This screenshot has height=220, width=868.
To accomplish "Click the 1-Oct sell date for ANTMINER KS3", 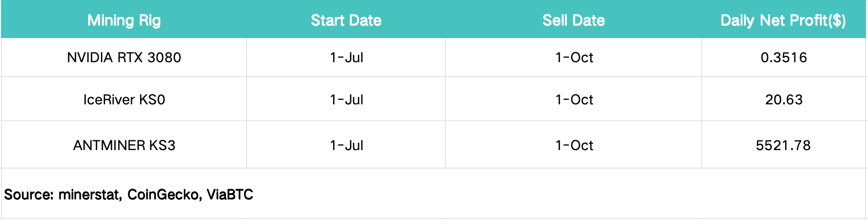I will tap(574, 145).
